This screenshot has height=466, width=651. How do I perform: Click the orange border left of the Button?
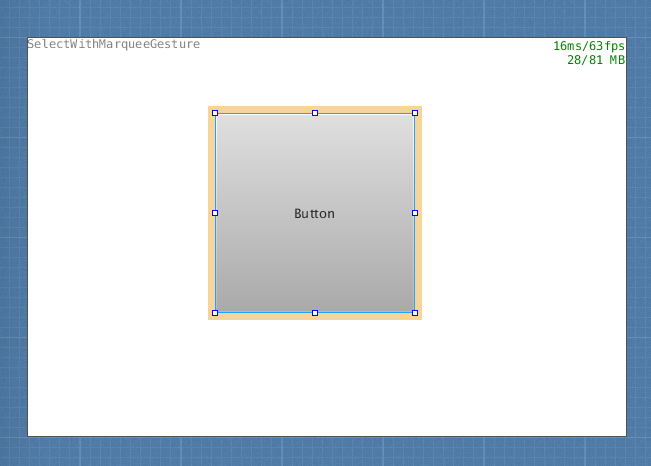coord(211,260)
